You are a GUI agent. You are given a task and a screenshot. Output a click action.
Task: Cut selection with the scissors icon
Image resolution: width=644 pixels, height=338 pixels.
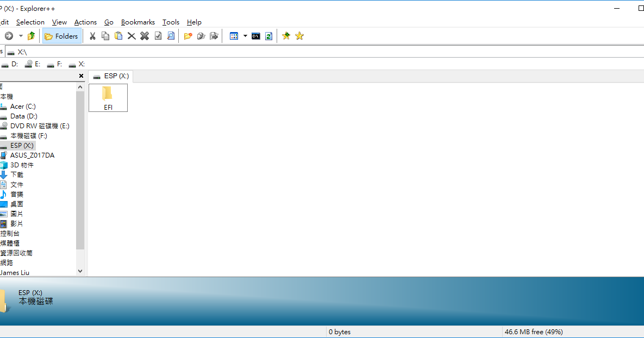tap(92, 36)
